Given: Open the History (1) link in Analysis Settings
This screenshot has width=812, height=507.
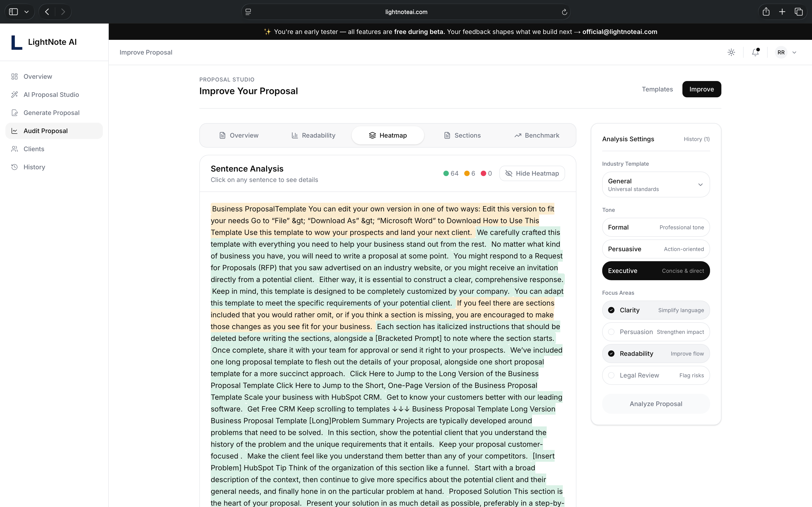Looking at the screenshot, I should click(697, 139).
